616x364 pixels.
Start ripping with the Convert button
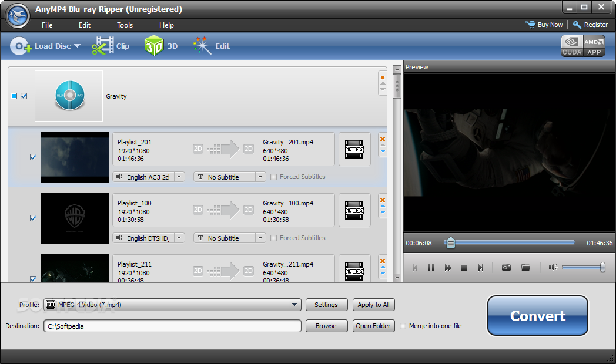pos(538,316)
